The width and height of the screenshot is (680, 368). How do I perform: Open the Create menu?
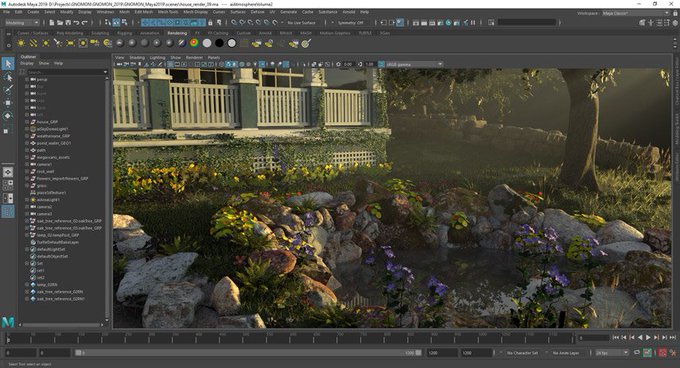pos(33,12)
